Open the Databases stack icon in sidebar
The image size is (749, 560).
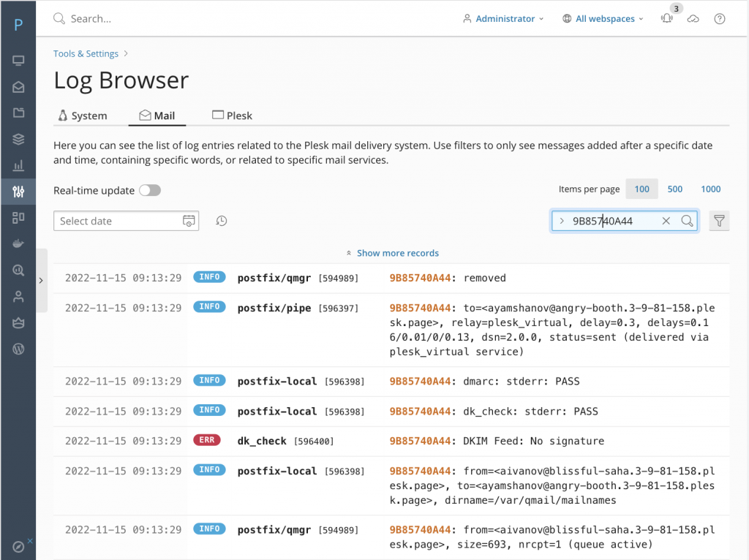pos(18,139)
